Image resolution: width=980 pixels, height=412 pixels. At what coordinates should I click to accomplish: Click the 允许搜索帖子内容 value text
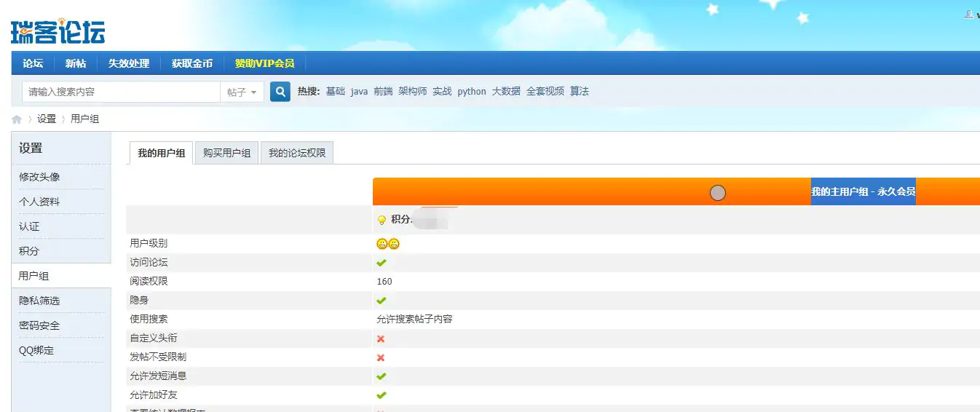414,320
